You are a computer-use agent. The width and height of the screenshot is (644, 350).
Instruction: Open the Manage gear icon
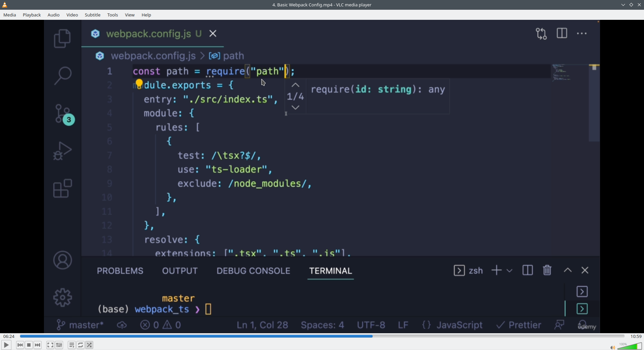tap(62, 298)
